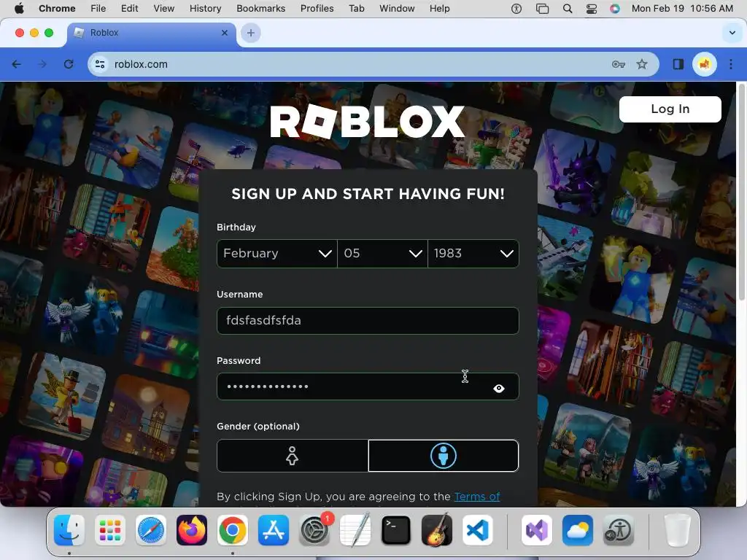Open Terminal from the Dock
This screenshot has height=560, width=747.
pos(396,530)
